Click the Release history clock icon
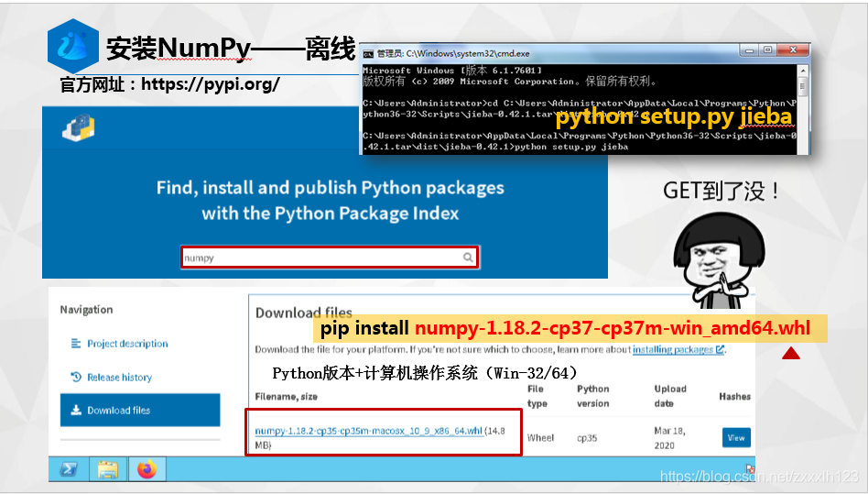 tap(76, 377)
